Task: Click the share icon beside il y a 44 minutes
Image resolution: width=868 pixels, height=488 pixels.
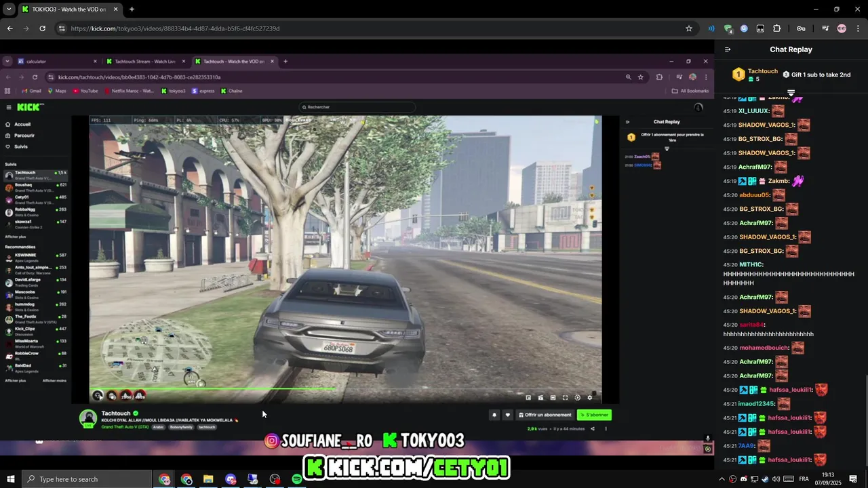Action: point(592,428)
